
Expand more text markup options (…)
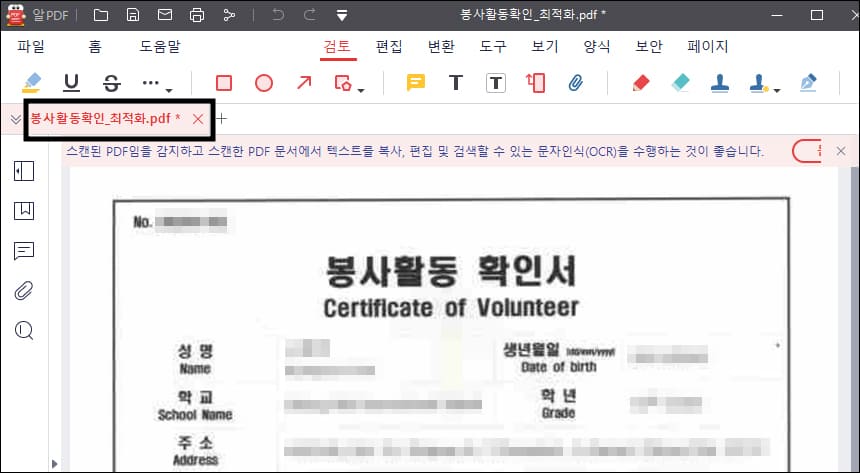[x=156, y=84]
